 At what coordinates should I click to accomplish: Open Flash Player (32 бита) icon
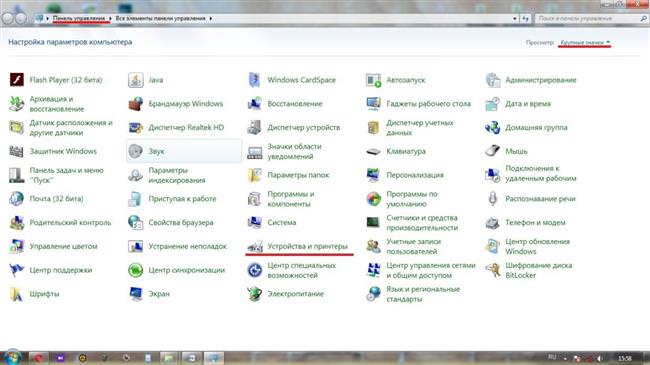click(x=17, y=80)
